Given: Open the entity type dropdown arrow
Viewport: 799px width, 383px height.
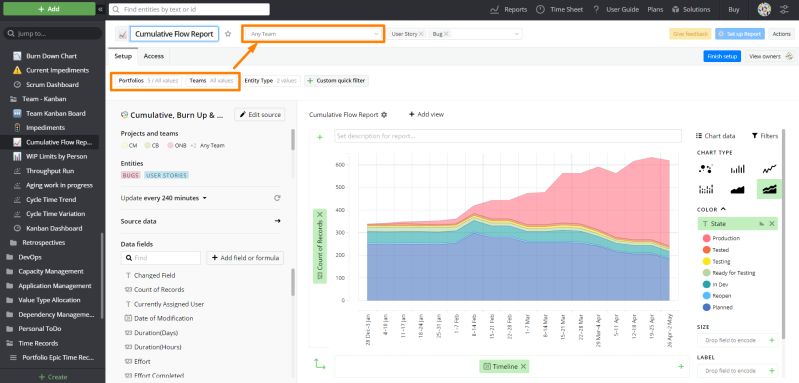Looking at the screenshot, I should [x=517, y=34].
